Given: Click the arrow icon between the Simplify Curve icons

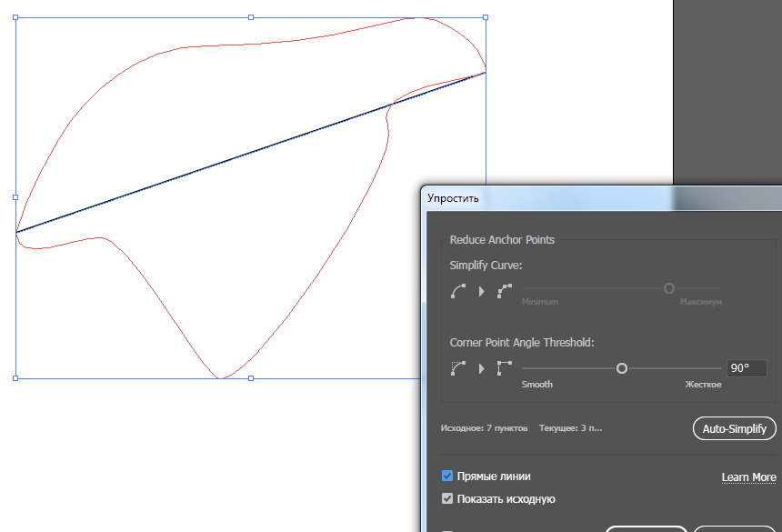Looking at the screenshot, I should pos(481,291).
